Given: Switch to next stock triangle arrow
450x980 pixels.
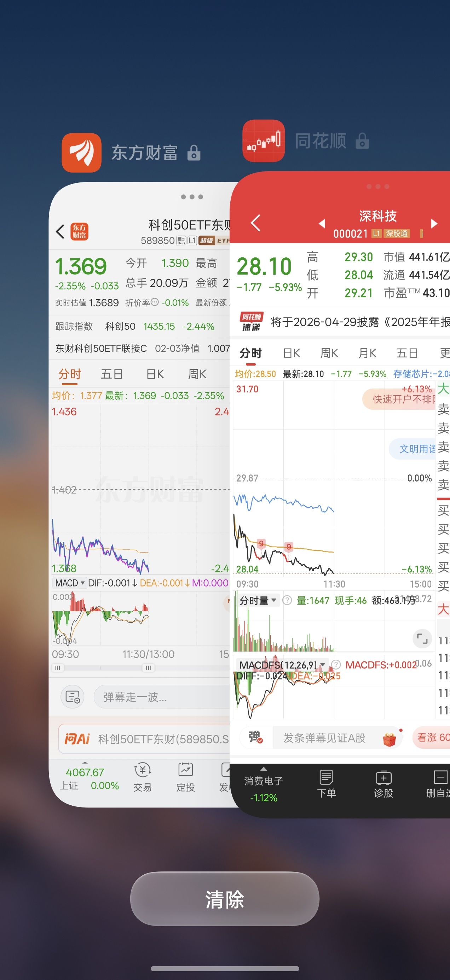Looking at the screenshot, I should tap(434, 223).
